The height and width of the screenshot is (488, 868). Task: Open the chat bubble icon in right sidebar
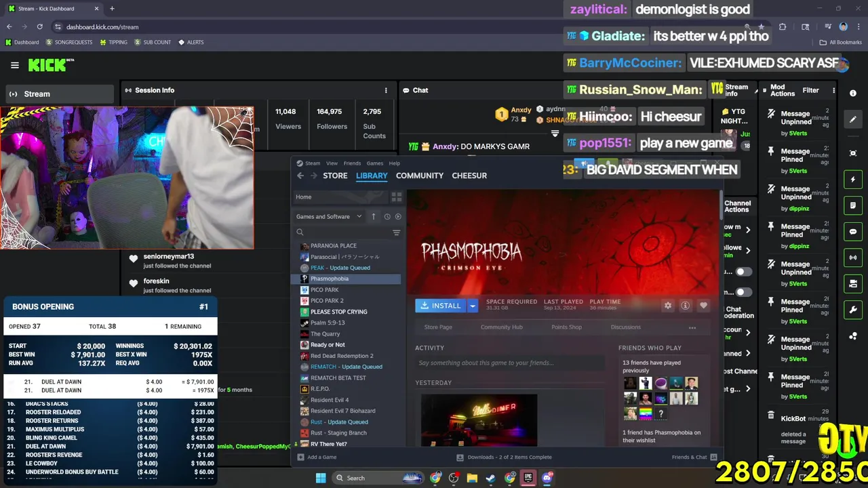[x=853, y=232]
